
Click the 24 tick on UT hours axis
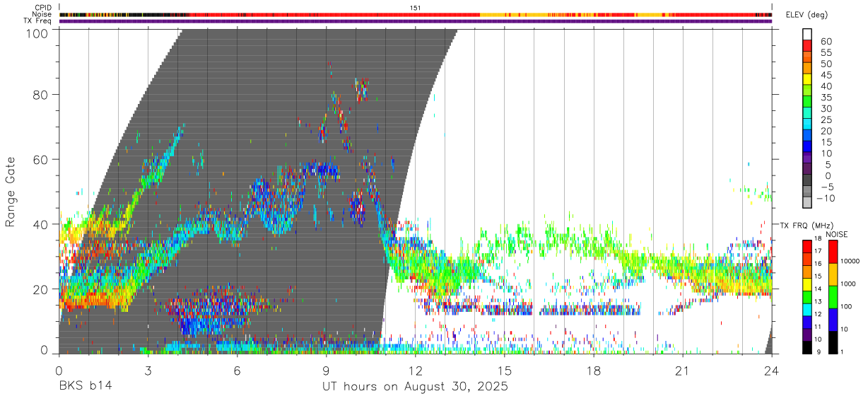(772, 371)
